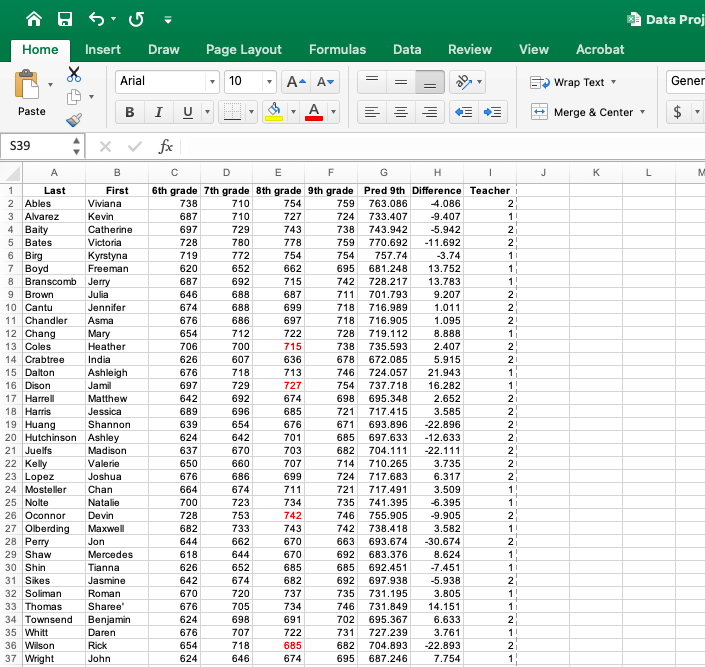Switch to the Data ribbon tab
Image resolution: width=705 pixels, height=667 pixels.
point(407,49)
